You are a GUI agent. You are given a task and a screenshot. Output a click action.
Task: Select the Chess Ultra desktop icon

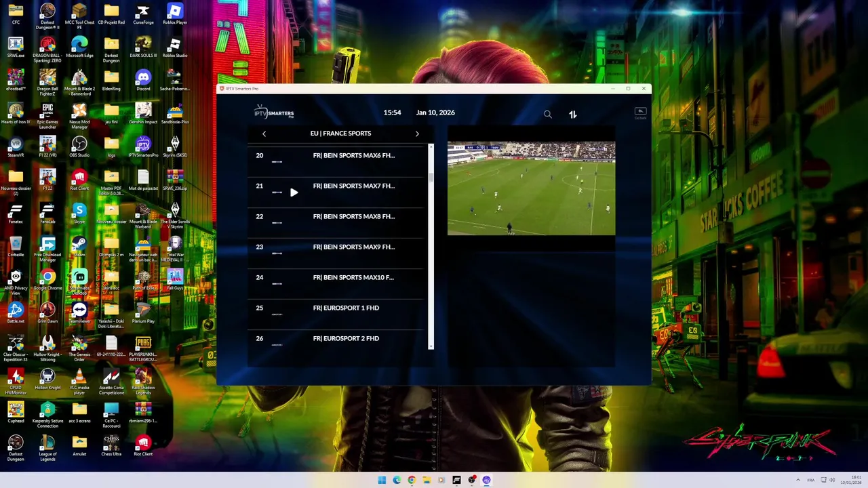pos(111,446)
